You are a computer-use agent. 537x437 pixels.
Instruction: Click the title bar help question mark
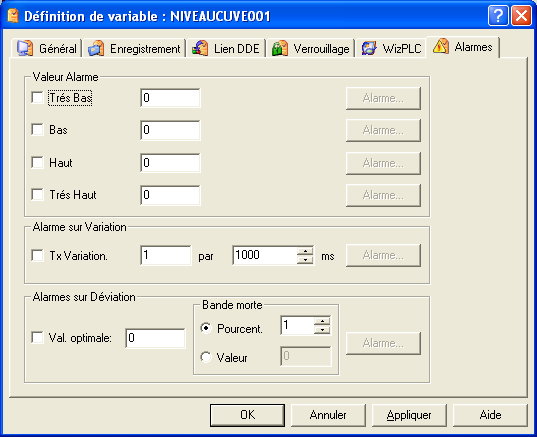[x=498, y=15]
